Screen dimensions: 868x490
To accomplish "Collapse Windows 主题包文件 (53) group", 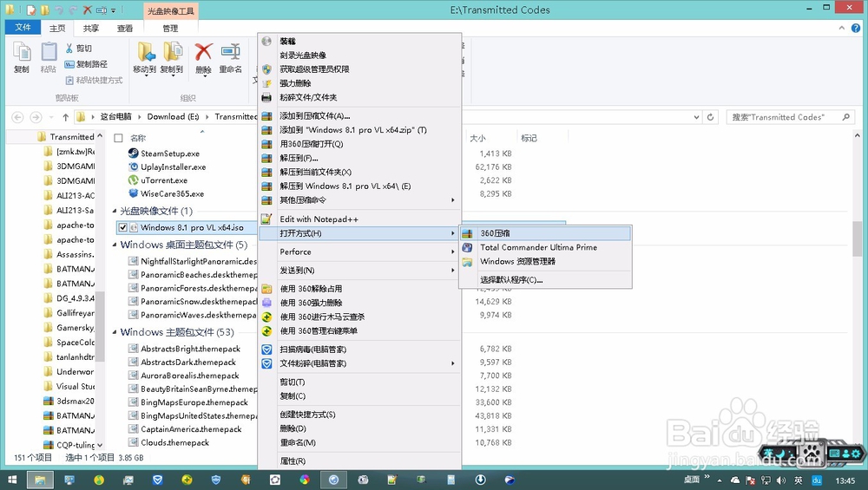I will click(115, 332).
